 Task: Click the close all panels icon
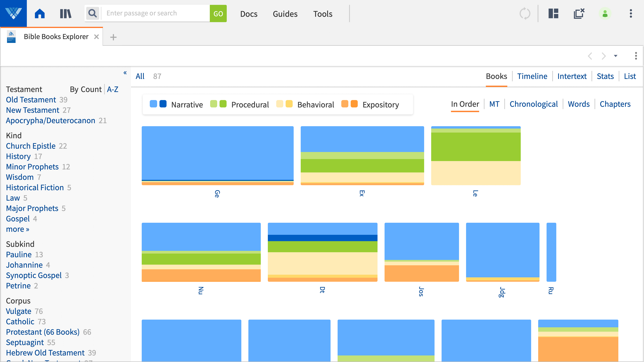[x=579, y=13]
